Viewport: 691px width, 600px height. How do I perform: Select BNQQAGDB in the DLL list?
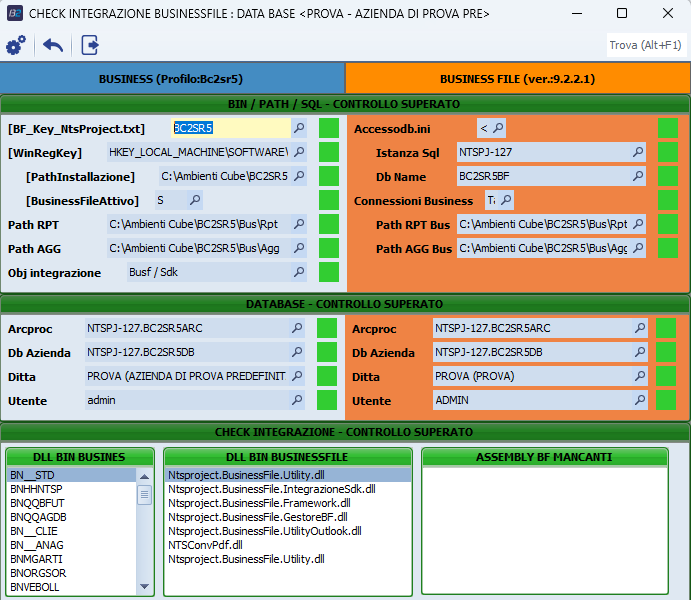point(72,517)
